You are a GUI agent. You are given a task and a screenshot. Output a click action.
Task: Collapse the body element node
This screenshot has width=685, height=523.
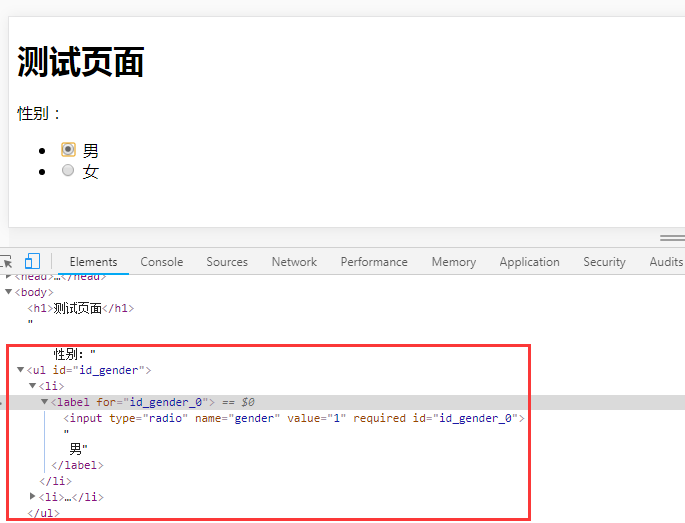tap(8, 291)
